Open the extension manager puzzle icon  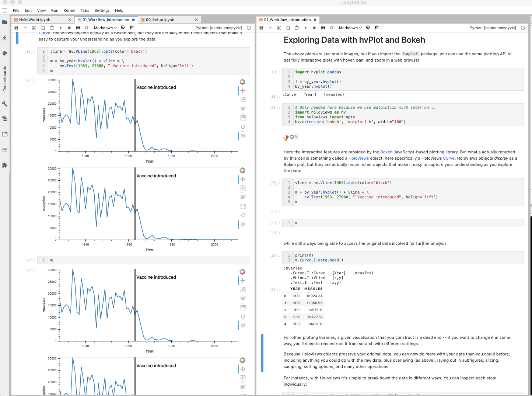click(5, 165)
